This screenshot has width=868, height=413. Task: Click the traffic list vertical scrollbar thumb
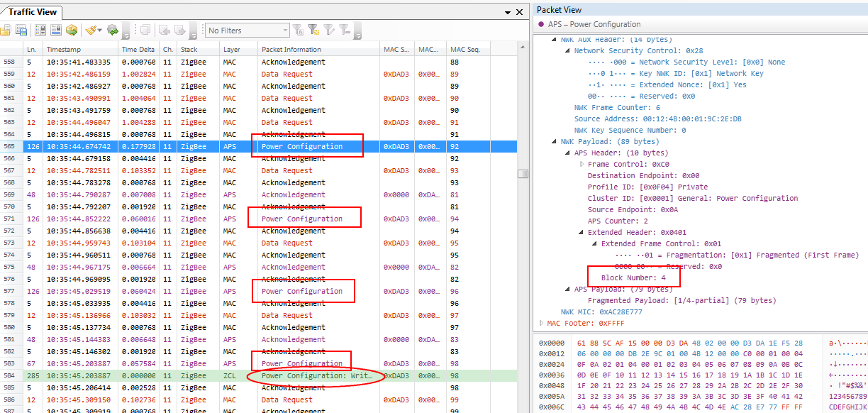click(523, 174)
